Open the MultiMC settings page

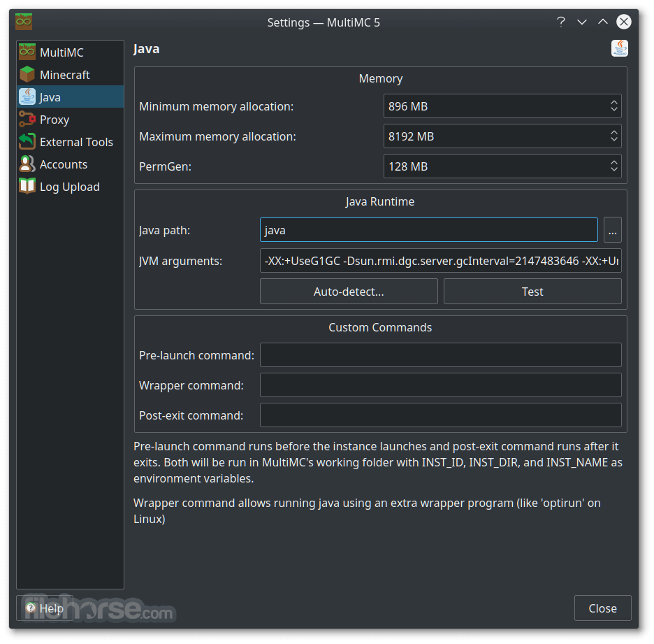click(70, 52)
